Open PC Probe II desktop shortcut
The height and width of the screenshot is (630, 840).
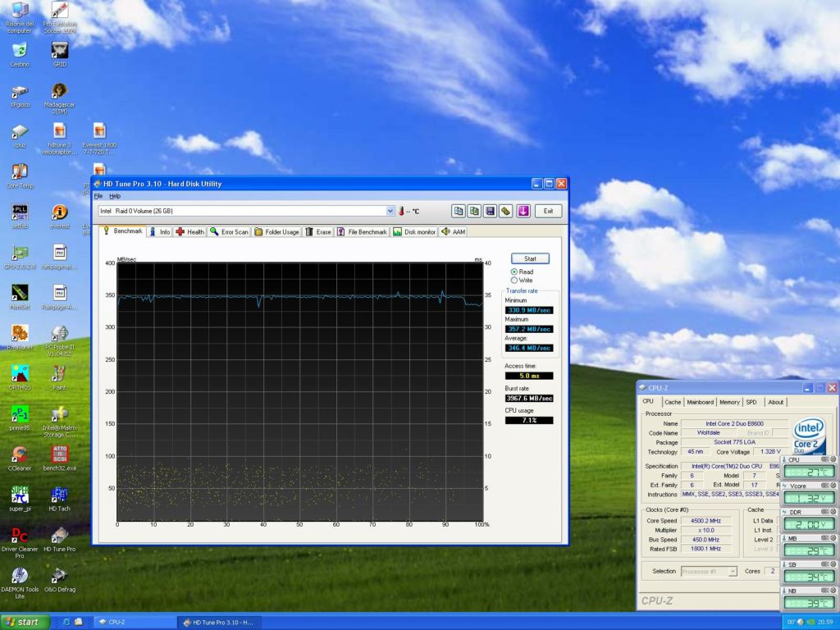pyautogui.click(x=59, y=340)
